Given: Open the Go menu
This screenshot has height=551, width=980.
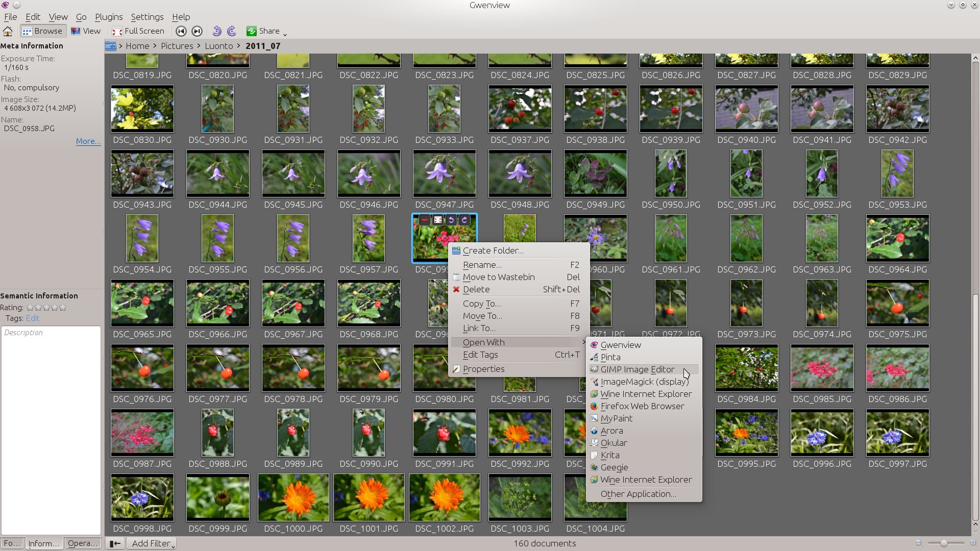Looking at the screenshot, I should click(x=81, y=17).
